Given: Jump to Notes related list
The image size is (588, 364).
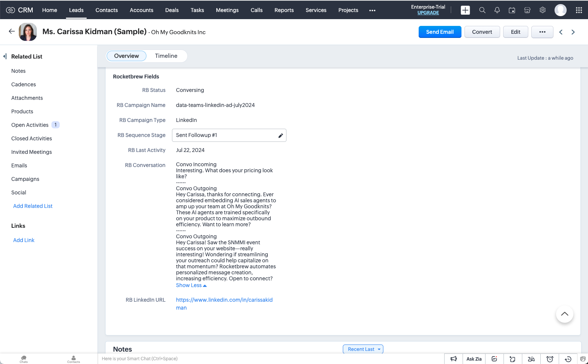Looking at the screenshot, I should coord(18,71).
